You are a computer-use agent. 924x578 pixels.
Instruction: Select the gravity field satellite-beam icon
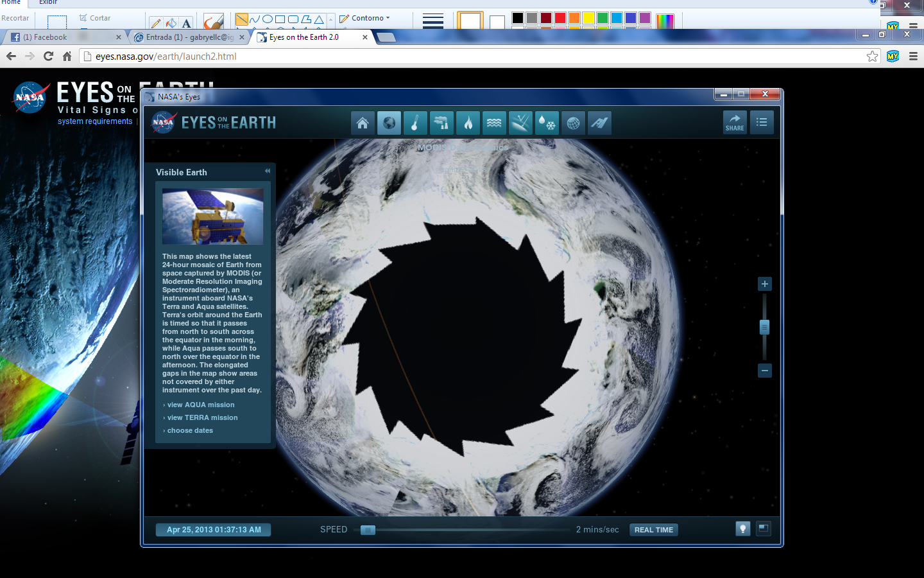(x=520, y=123)
